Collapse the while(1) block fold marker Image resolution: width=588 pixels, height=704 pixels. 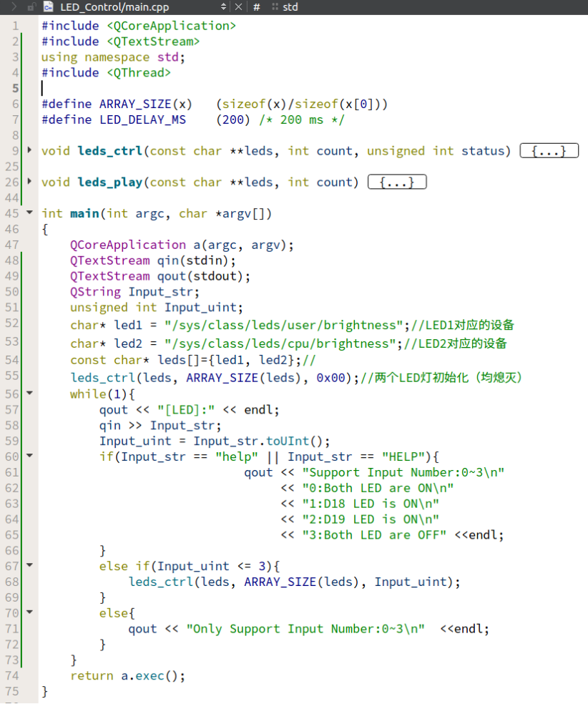tap(29, 393)
